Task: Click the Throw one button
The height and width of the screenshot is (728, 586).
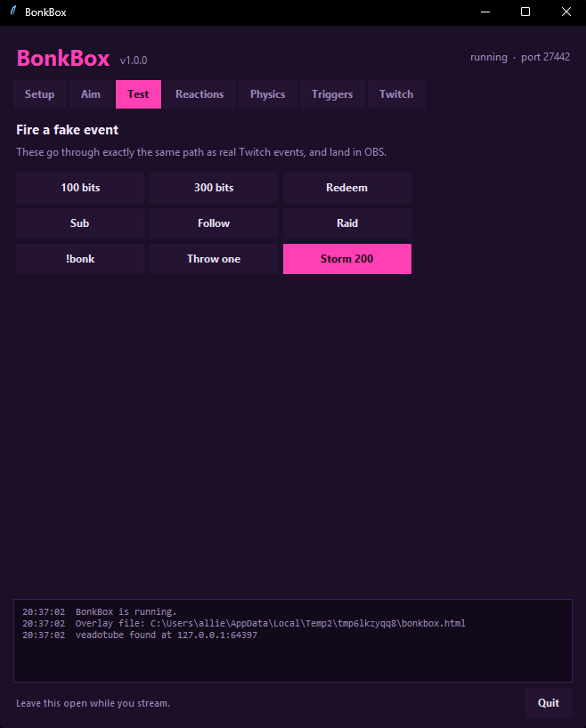Action: pos(214,259)
